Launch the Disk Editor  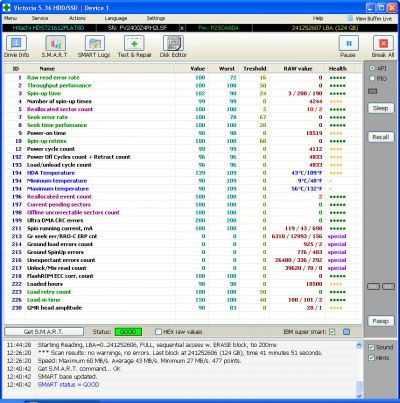173,47
